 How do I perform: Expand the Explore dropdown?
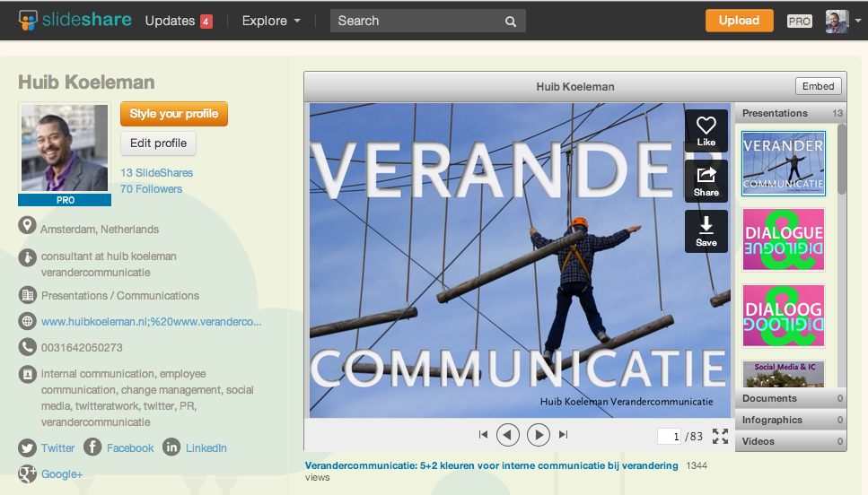pyautogui.click(x=271, y=21)
